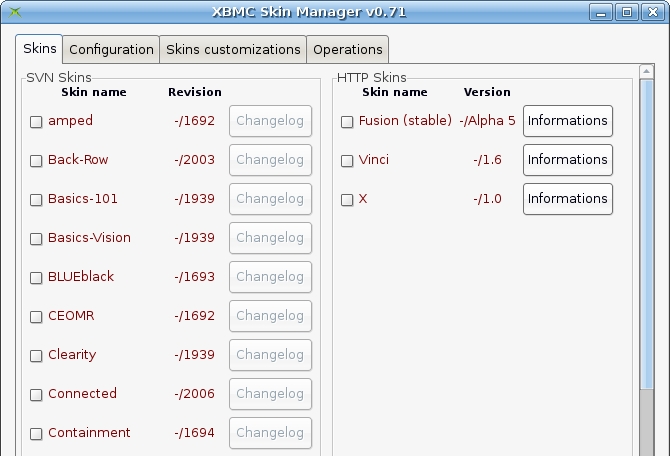Screen dimensions: 670x456
Task: Open Changelog for Back-Row skin
Action: tap(270, 160)
